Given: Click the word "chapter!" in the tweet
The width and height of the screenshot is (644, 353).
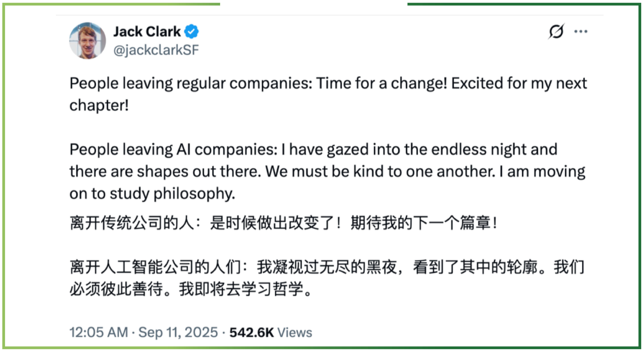Looking at the screenshot, I should [x=99, y=105].
